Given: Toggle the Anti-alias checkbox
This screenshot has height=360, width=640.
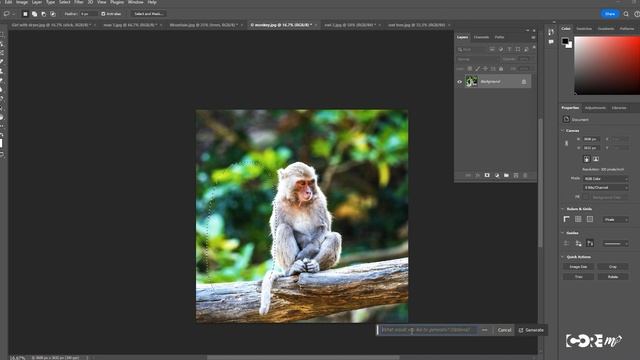Looking at the screenshot, I should pos(103,14).
